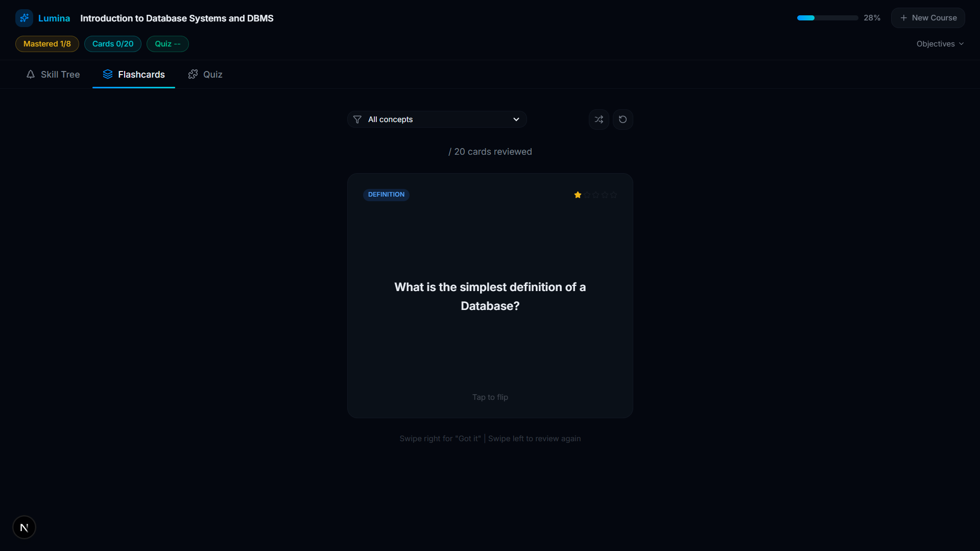This screenshot has height=551, width=980.
Task: Click the Lumina brand link
Action: point(54,18)
